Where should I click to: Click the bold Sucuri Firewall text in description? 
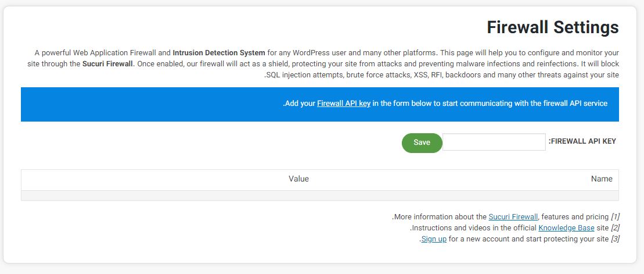[x=109, y=64]
